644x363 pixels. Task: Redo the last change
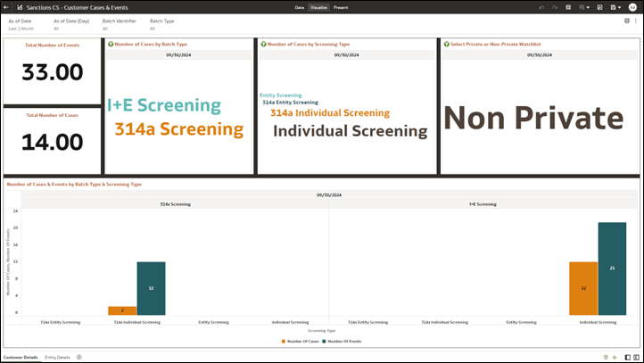[x=555, y=7]
